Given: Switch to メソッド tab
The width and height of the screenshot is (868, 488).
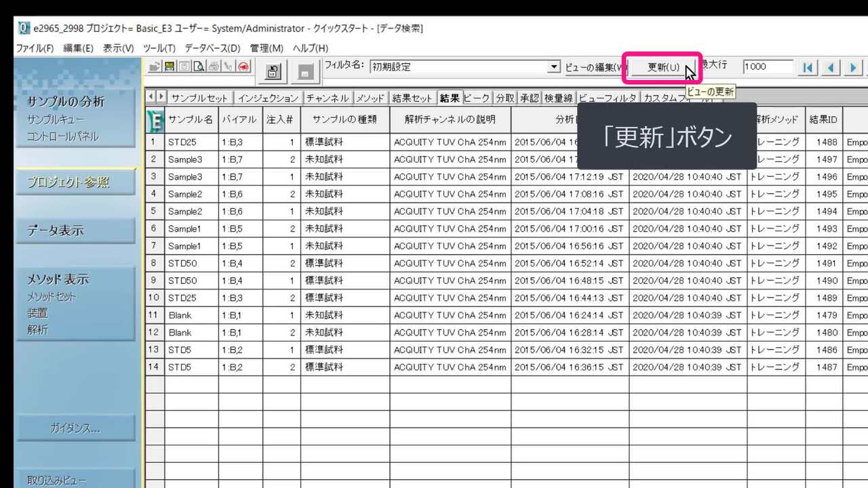Looking at the screenshot, I should [370, 98].
